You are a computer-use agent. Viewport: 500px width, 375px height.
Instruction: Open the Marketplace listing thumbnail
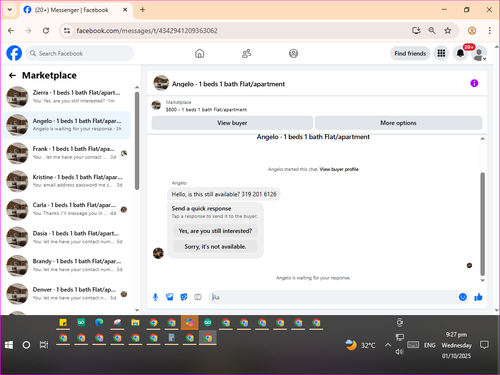156,105
